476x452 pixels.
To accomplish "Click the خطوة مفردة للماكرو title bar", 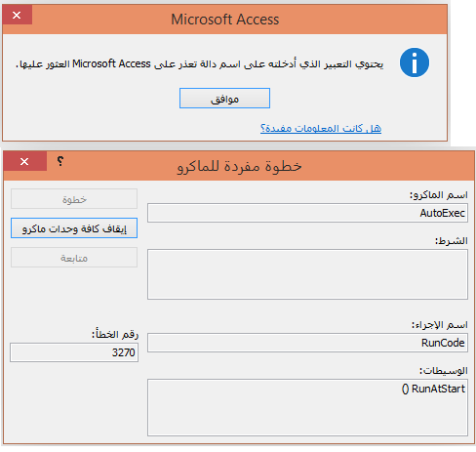I will [x=239, y=166].
